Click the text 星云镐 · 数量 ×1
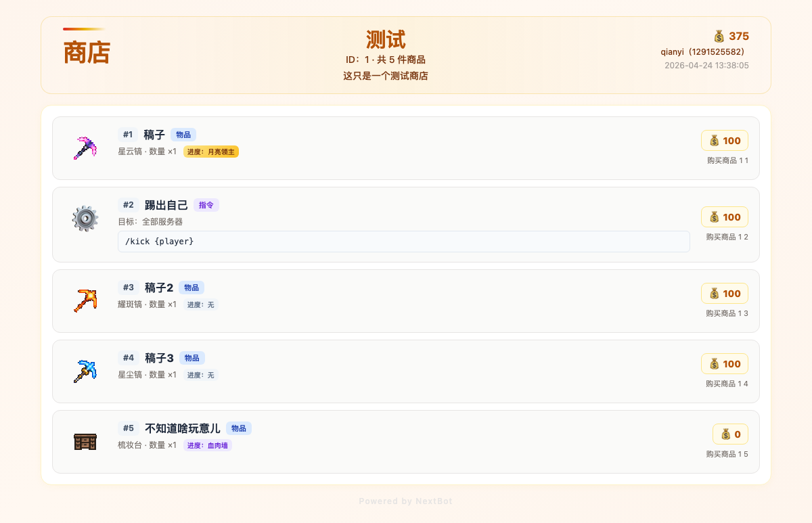 [x=147, y=152]
